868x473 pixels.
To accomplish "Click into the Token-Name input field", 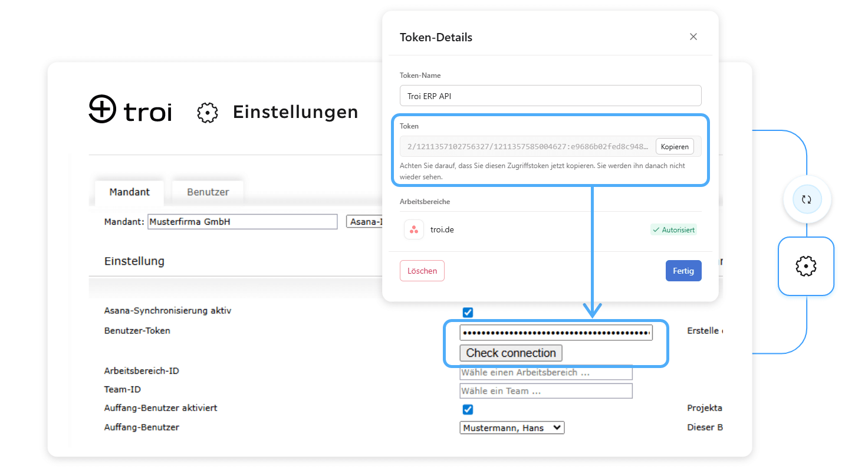I will coord(550,96).
